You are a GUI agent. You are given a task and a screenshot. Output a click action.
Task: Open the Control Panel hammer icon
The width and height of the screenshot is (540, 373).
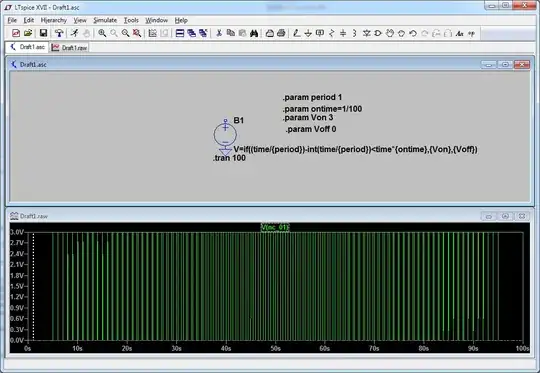pyautogui.click(x=59, y=33)
